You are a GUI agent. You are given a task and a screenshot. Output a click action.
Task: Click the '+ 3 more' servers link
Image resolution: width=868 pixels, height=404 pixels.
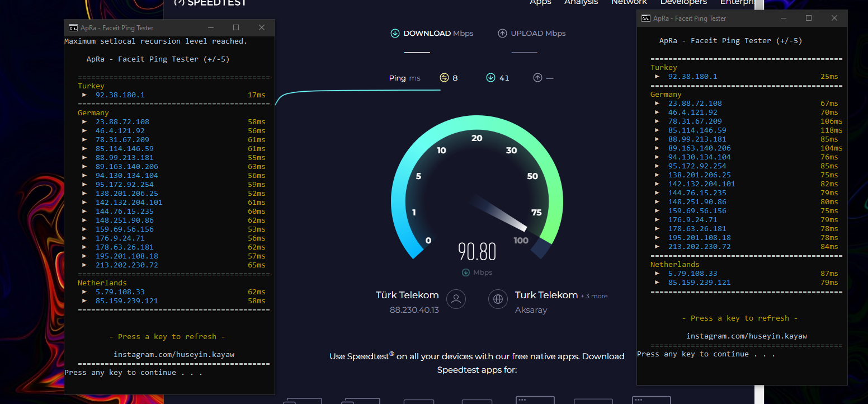[594, 296]
